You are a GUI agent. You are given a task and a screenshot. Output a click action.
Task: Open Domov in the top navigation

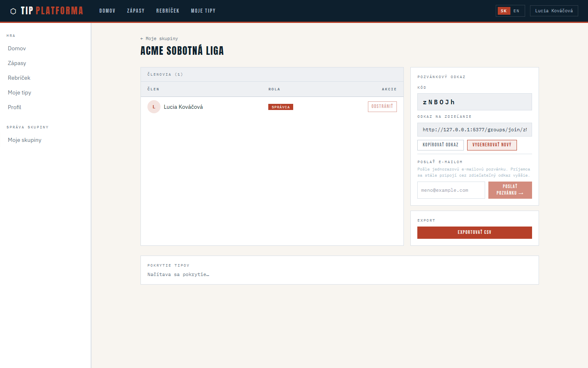(x=107, y=11)
